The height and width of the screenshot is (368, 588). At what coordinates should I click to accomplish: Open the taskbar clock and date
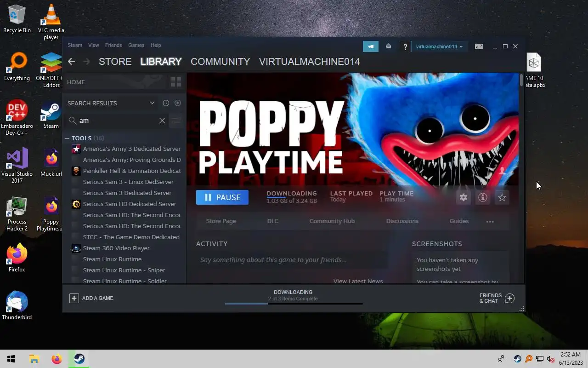click(x=571, y=359)
